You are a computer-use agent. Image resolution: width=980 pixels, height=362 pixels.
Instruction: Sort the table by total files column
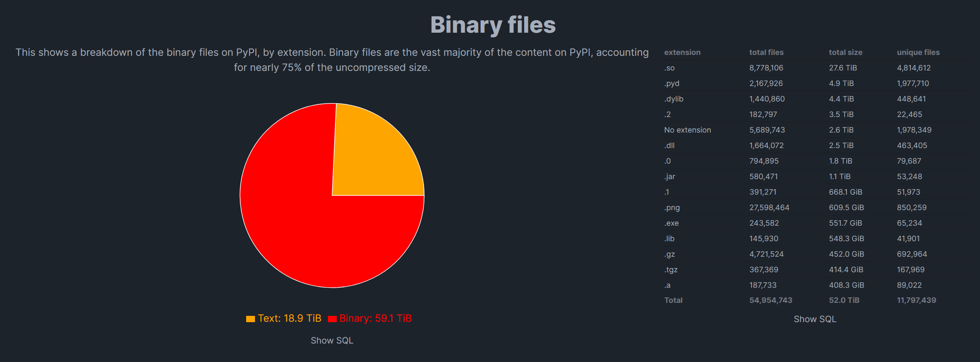[x=767, y=52]
